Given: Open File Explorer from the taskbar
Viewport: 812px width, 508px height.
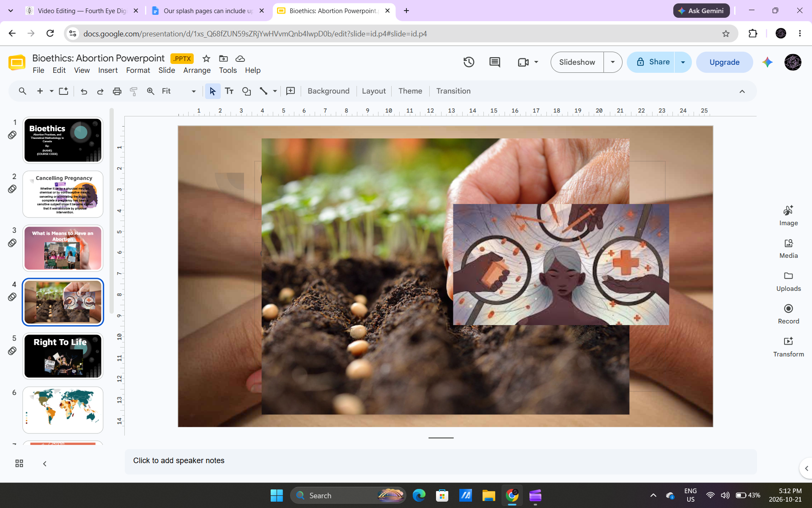Looking at the screenshot, I should point(489,495).
